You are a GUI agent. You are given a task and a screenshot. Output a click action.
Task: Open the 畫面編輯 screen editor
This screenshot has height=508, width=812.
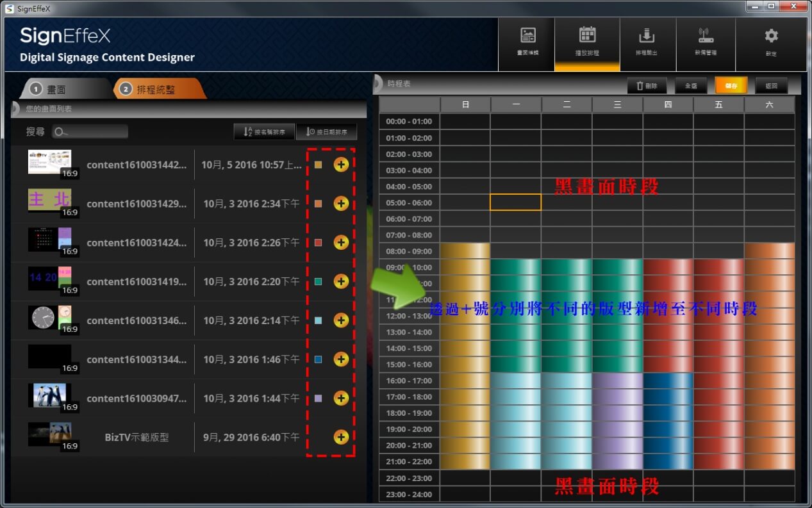pos(527,42)
